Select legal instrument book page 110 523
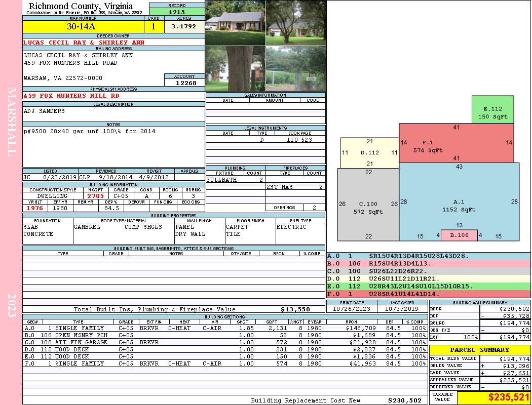Viewport: 532px width, 405px height. 299,140
